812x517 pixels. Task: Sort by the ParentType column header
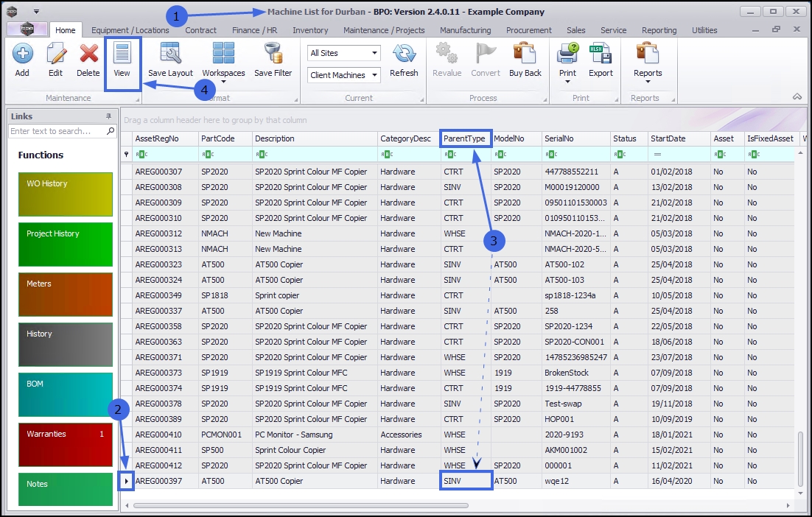coord(465,138)
